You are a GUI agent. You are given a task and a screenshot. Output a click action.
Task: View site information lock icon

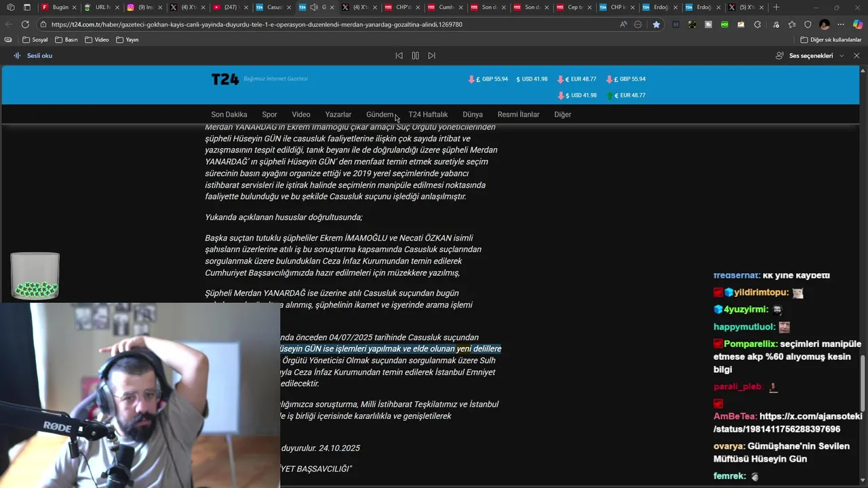point(43,24)
